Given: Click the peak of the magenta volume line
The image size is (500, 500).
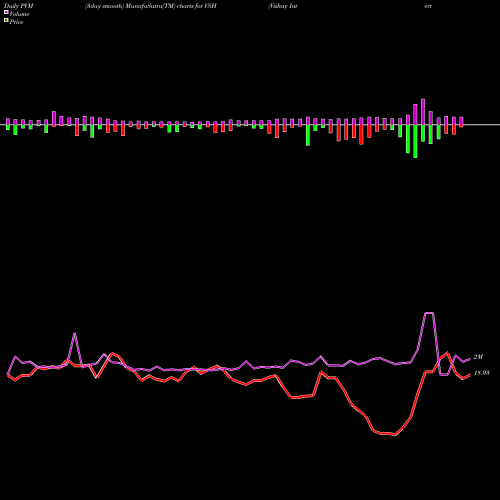Looking at the screenshot, I should (429, 313).
